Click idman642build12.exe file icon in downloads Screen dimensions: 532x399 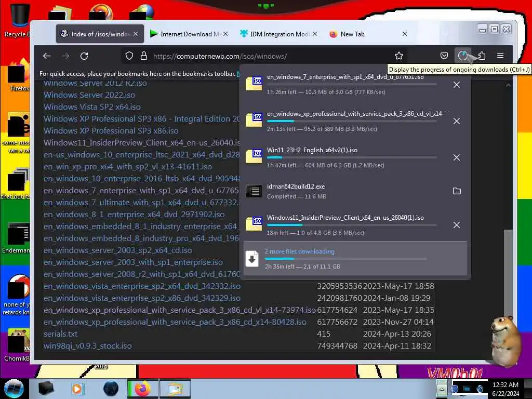coord(254,191)
